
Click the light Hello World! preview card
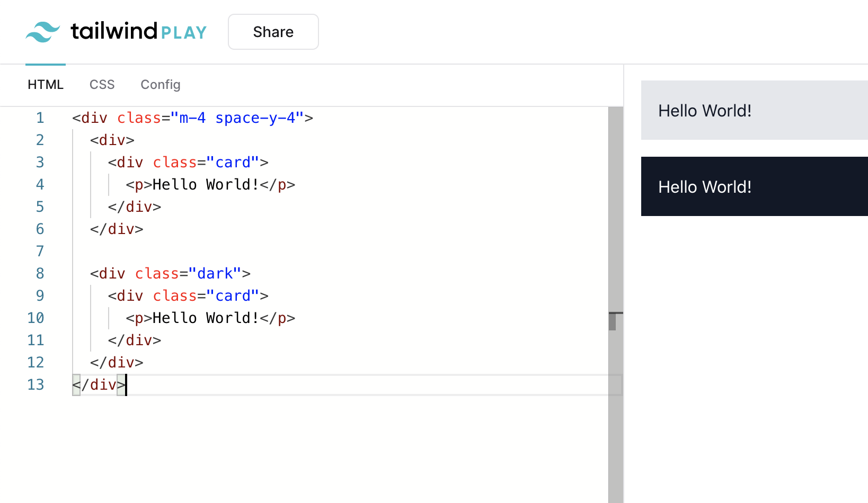tap(755, 110)
